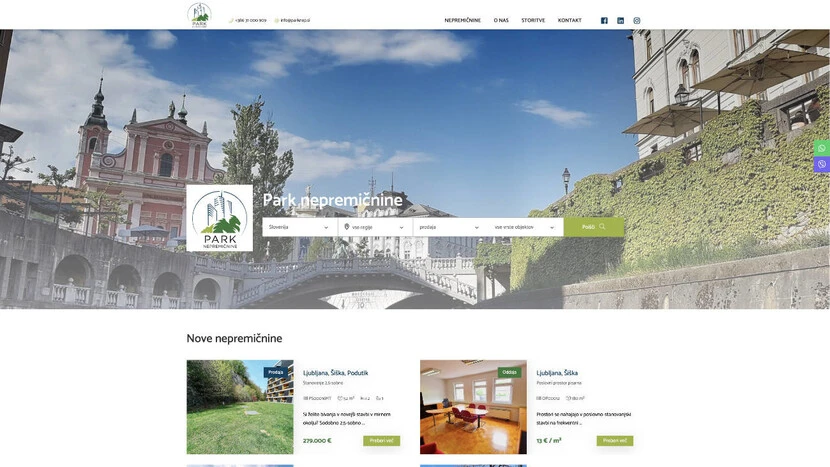Viewport: 830px width, 467px height.
Task: Open Viber contact from side button
Action: 822,164
